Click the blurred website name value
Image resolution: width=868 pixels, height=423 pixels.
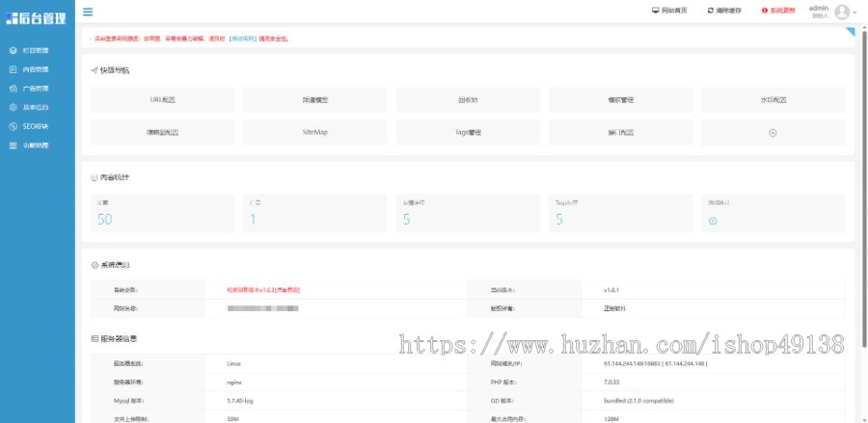pos(263,308)
